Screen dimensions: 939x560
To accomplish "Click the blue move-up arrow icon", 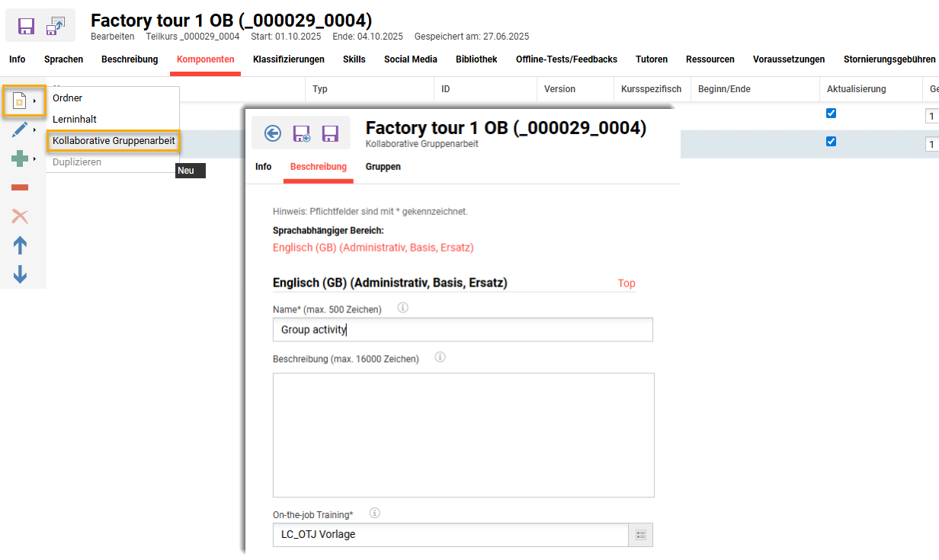I will click(20, 245).
